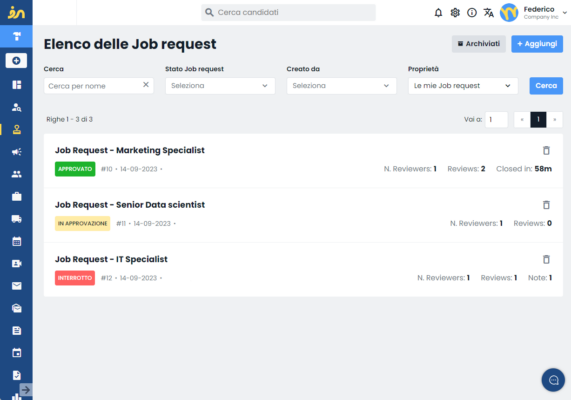Image resolution: width=571 pixels, height=400 pixels.
Task: Delete Marketing Specialist job request via trash icon
Action: [546, 150]
